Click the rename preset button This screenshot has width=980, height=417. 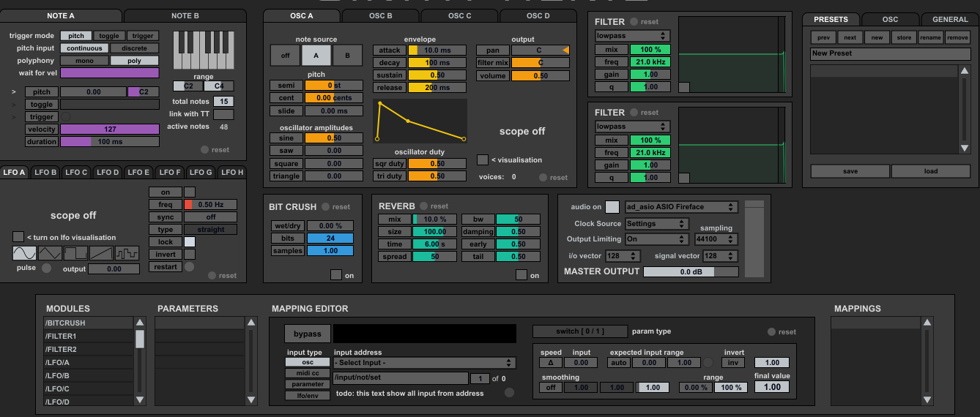pyautogui.click(x=930, y=37)
